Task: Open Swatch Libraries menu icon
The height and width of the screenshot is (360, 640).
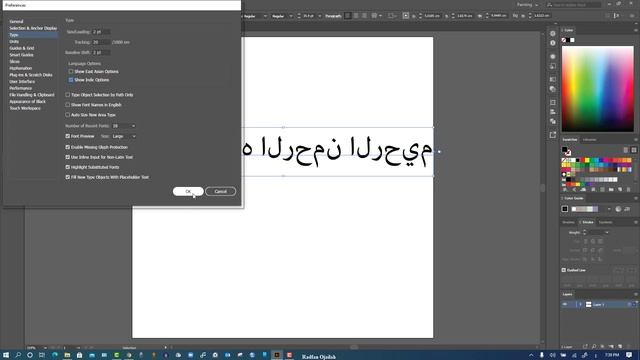Action: pos(565,190)
